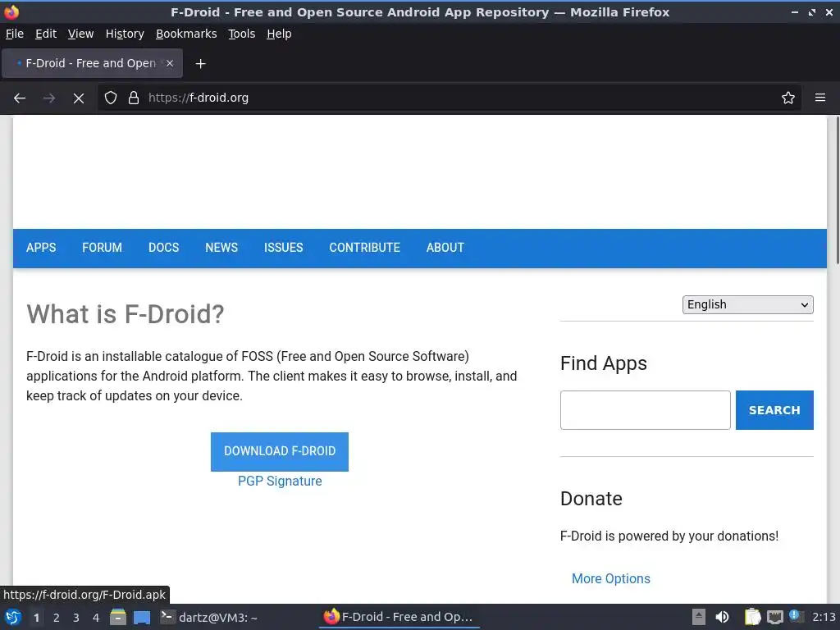Click the 2:13 clock in tray
The height and width of the screenshot is (630, 840).
824,617
